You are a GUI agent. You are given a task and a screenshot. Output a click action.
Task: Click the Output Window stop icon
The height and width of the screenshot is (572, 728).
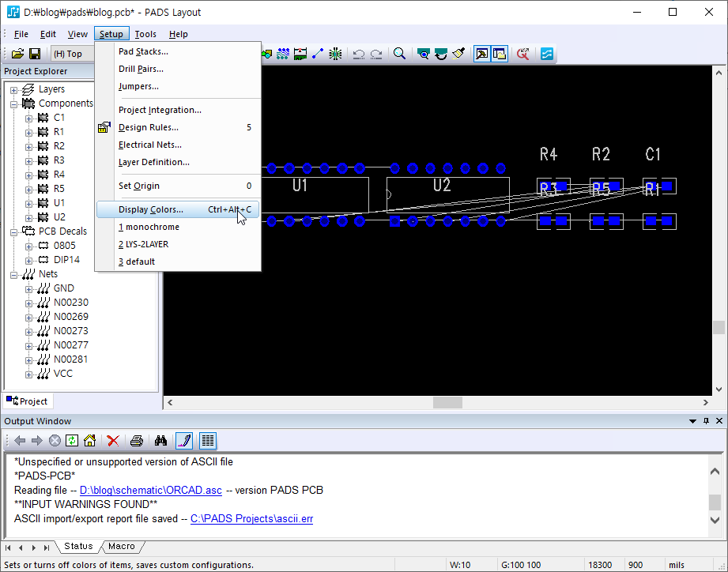pyautogui.click(x=55, y=441)
